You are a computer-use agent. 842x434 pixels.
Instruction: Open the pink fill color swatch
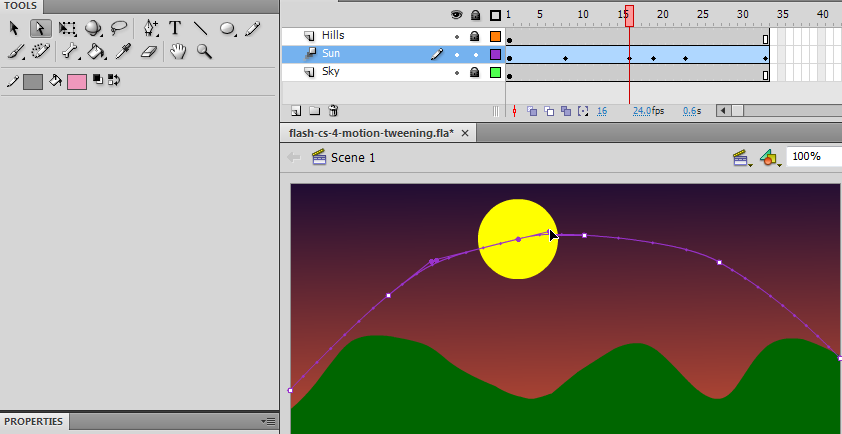pyautogui.click(x=77, y=82)
